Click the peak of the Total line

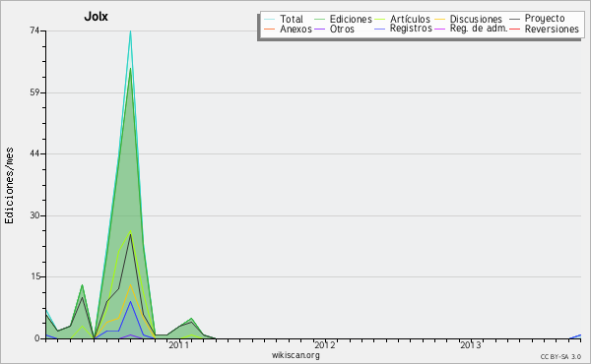pos(130,31)
